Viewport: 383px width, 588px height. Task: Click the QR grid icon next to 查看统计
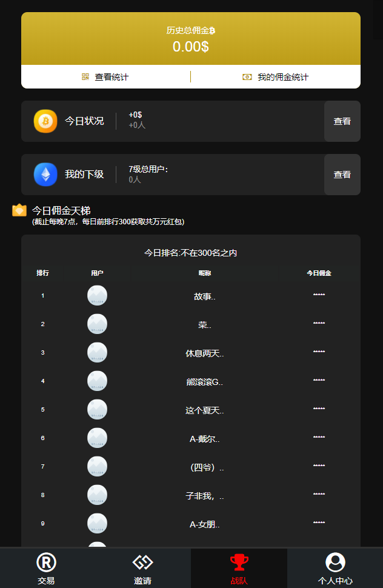point(85,77)
